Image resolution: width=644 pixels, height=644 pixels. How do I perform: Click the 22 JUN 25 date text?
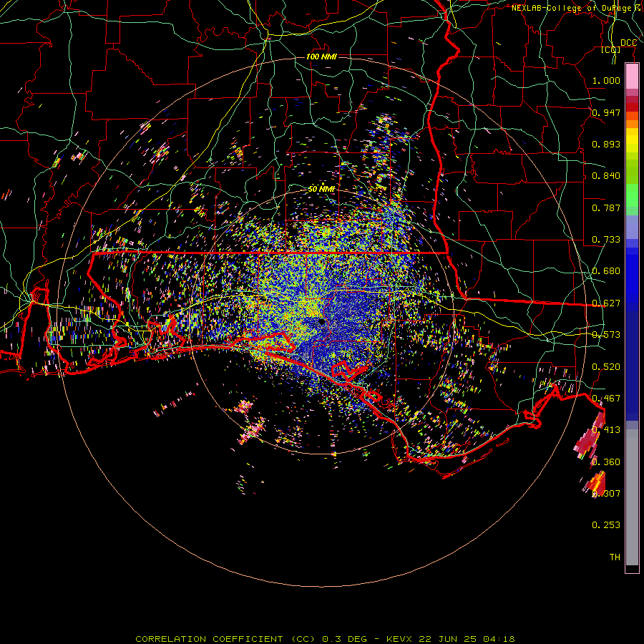pos(447,639)
